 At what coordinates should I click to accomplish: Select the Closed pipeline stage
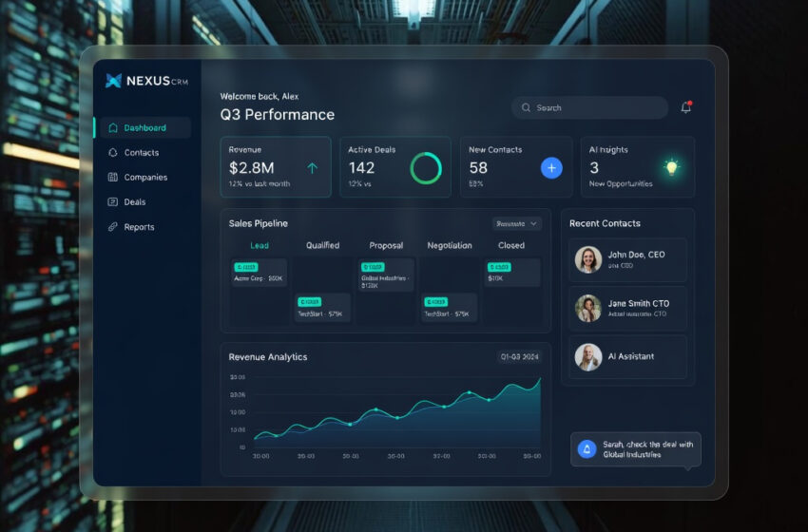coord(511,246)
